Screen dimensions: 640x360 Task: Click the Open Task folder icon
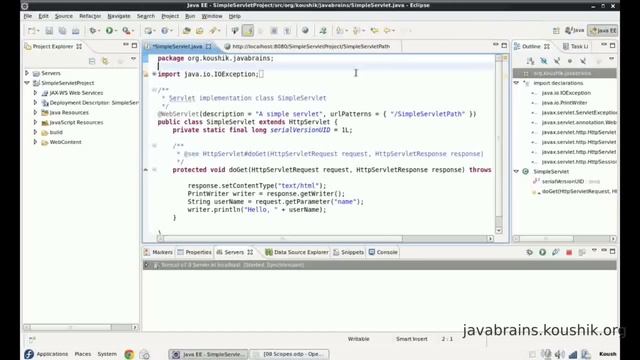[200, 31]
